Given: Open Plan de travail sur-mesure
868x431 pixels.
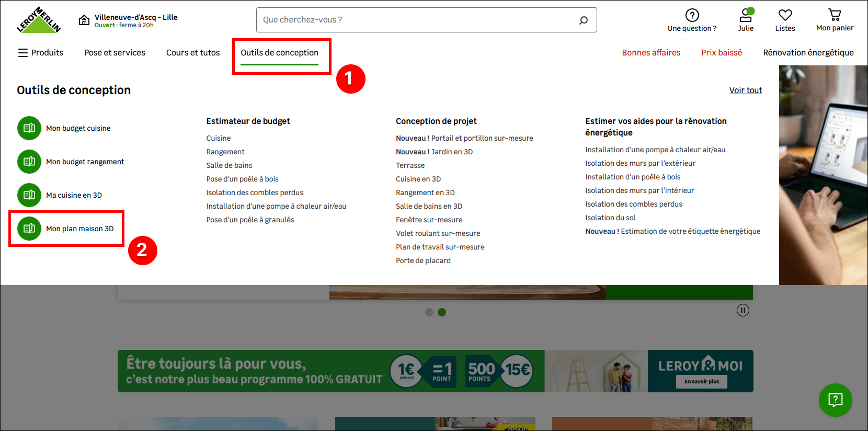Looking at the screenshot, I should 440,247.
